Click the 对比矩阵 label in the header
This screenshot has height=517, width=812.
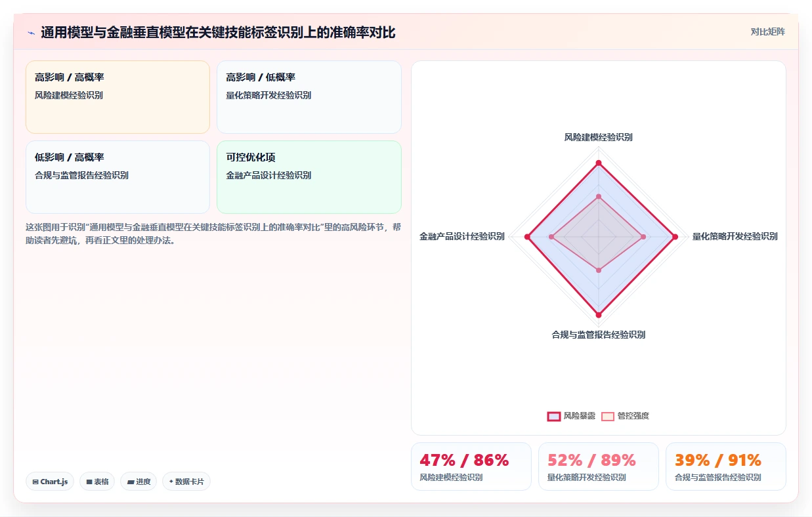pos(767,31)
